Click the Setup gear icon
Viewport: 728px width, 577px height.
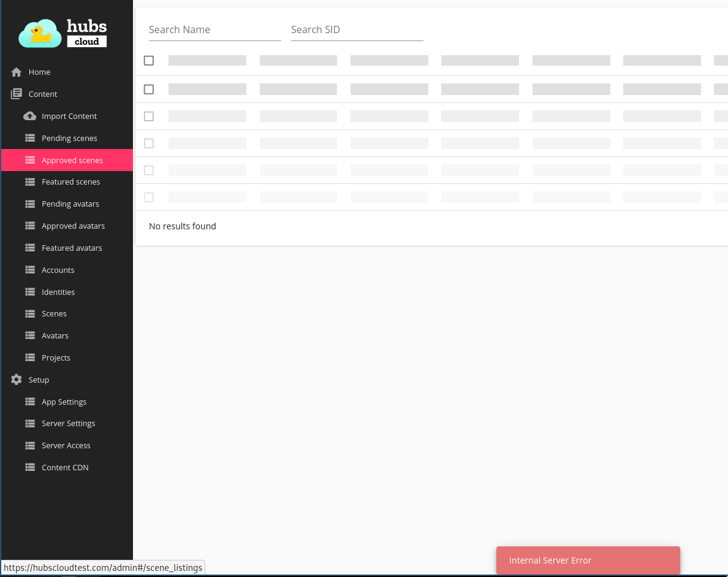[x=17, y=380]
